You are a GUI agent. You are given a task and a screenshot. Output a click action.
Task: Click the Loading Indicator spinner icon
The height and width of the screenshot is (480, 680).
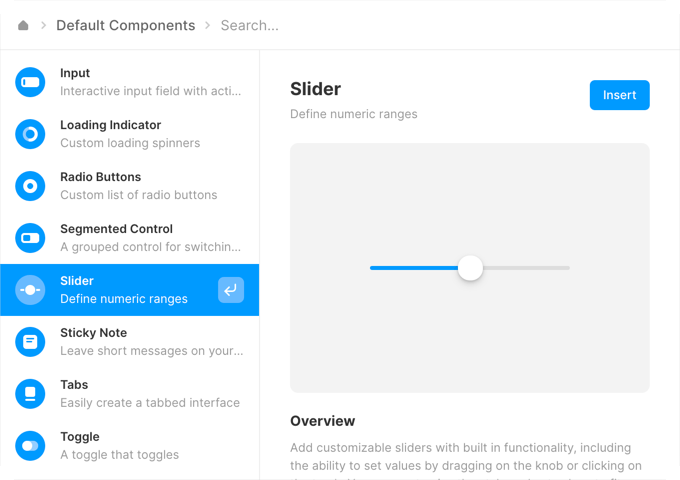[x=30, y=134]
